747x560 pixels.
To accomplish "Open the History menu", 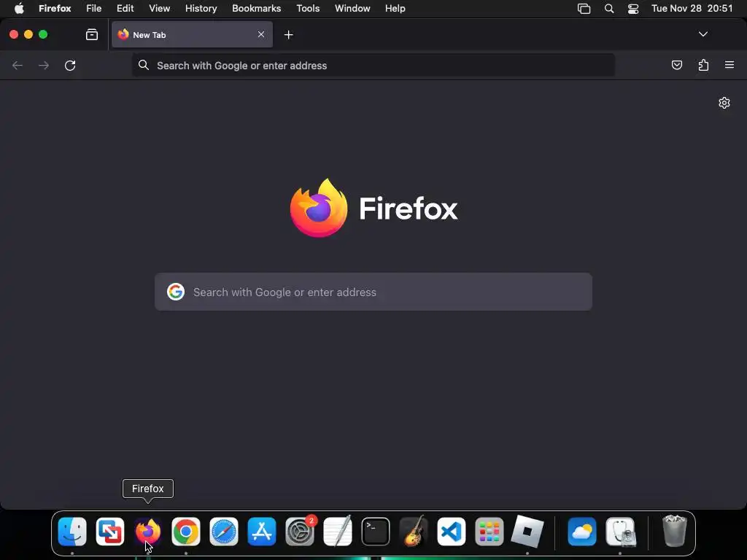I will (201, 9).
